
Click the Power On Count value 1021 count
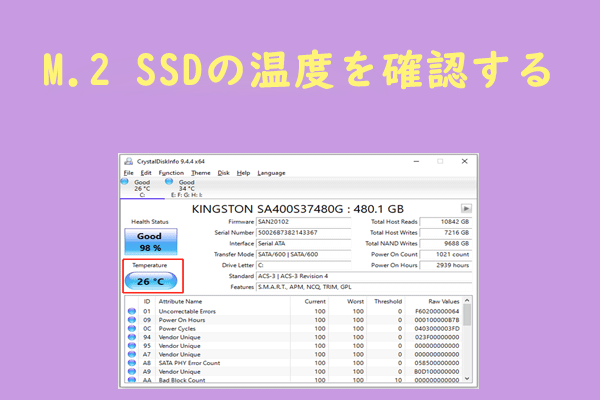click(x=446, y=254)
